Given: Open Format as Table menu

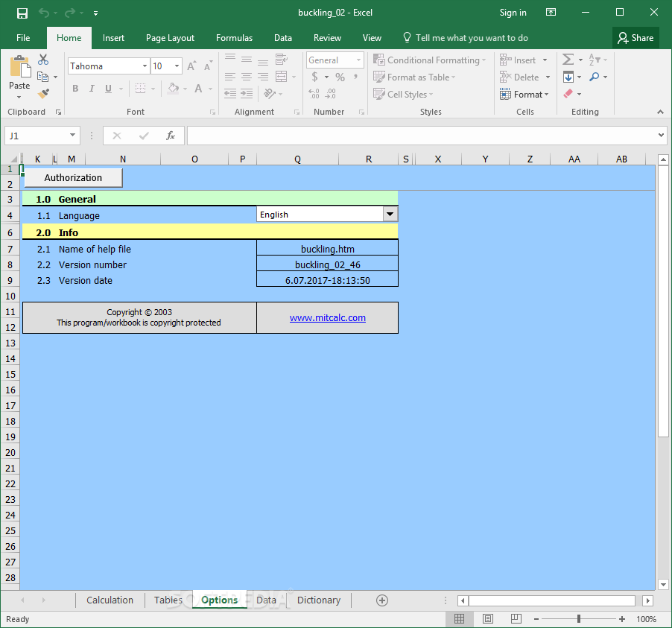Looking at the screenshot, I should pos(414,77).
